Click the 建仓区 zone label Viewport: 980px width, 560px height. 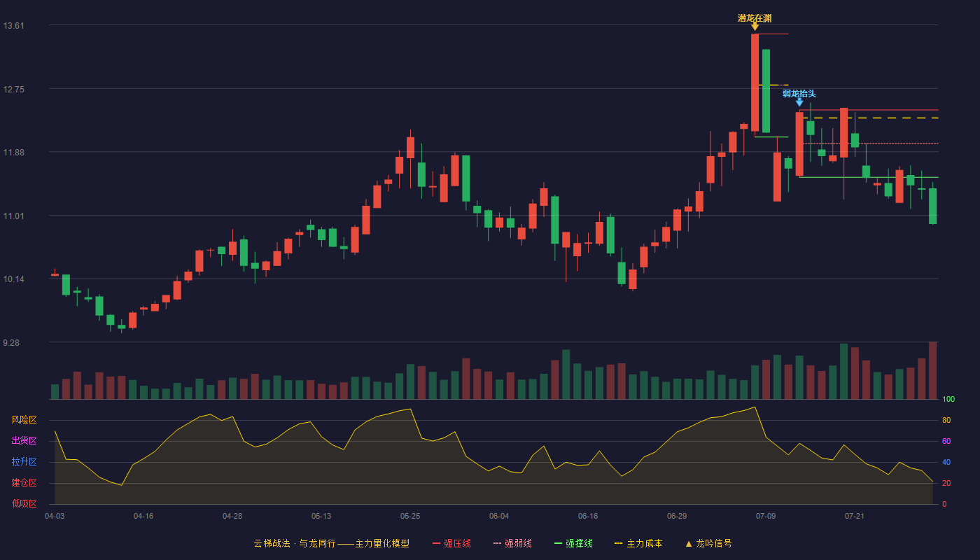pyautogui.click(x=24, y=483)
